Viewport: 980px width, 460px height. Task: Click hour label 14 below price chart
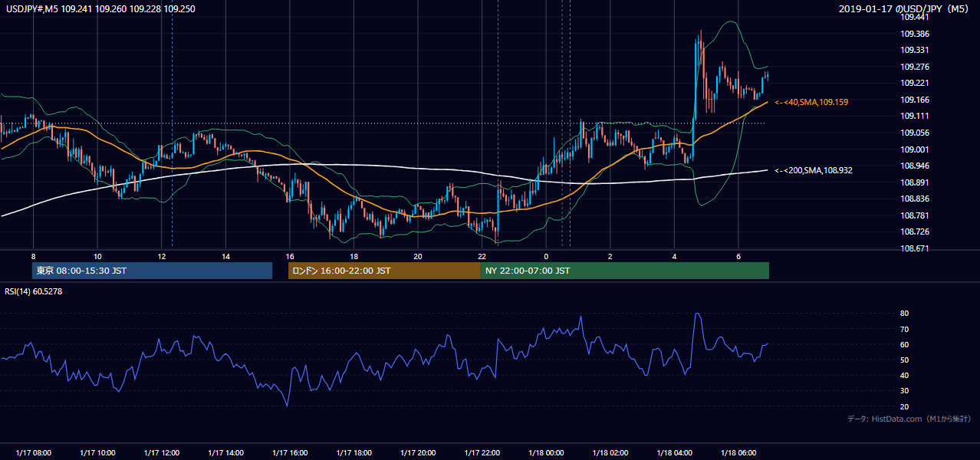click(x=225, y=256)
